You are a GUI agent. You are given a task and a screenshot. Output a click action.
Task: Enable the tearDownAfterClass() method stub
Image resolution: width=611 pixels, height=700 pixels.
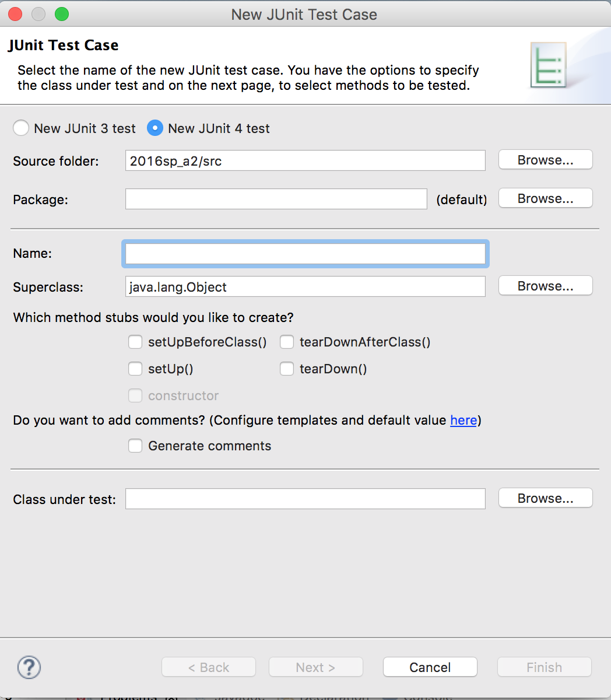286,342
